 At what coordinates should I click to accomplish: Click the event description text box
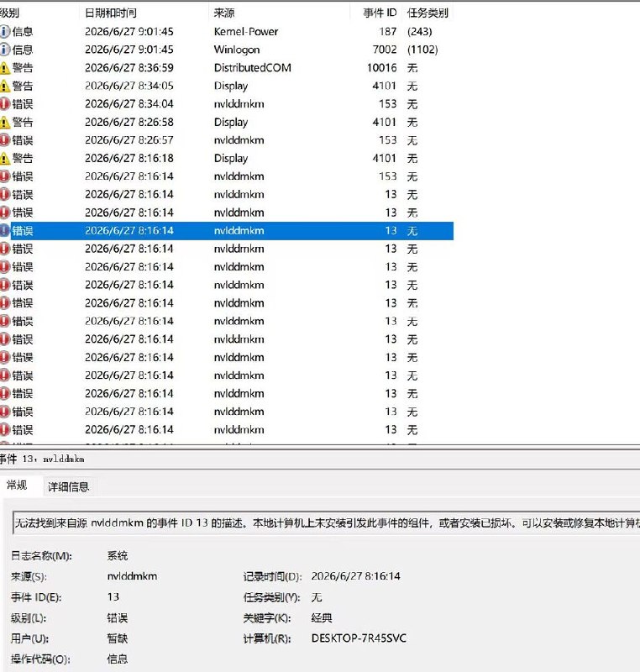327,522
